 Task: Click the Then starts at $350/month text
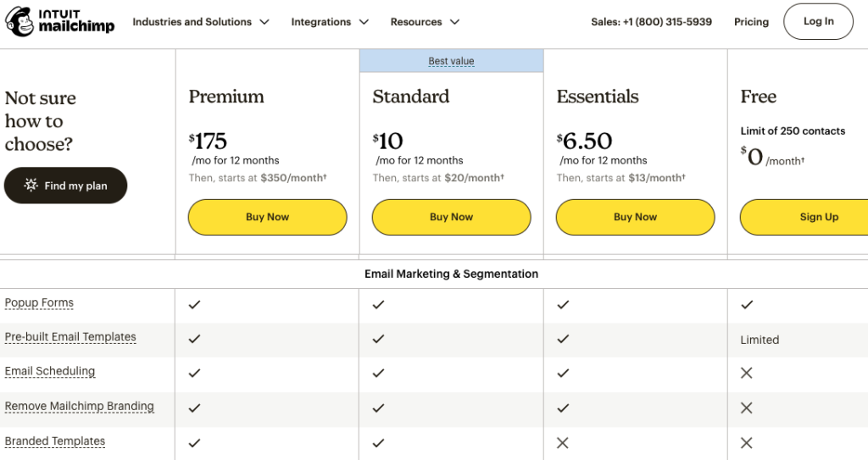(x=258, y=178)
